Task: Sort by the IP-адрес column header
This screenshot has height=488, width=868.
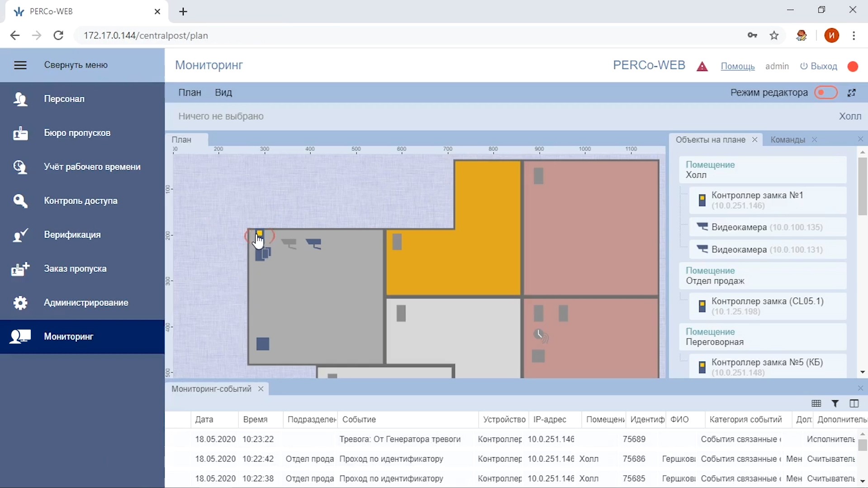Action: pyautogui.click(x=555, y=420)
